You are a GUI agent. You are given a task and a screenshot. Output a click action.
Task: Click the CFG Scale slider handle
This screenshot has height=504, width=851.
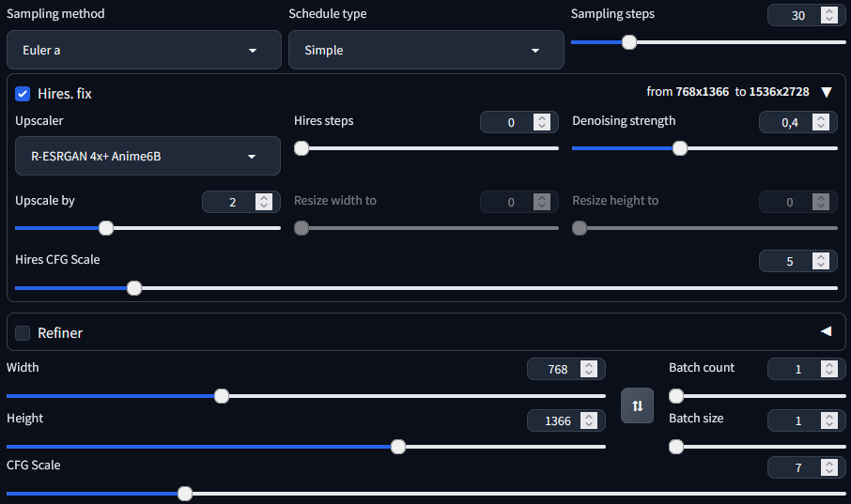(185, 493)
